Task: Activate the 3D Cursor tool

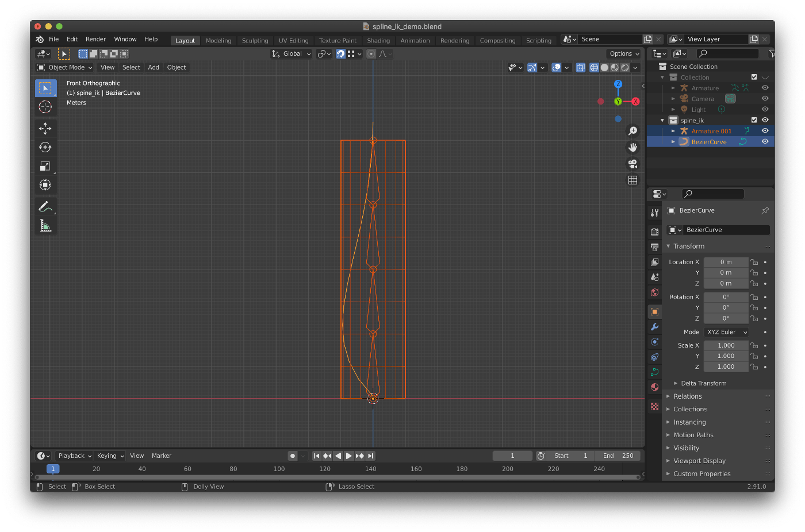Action: (45, 107)
